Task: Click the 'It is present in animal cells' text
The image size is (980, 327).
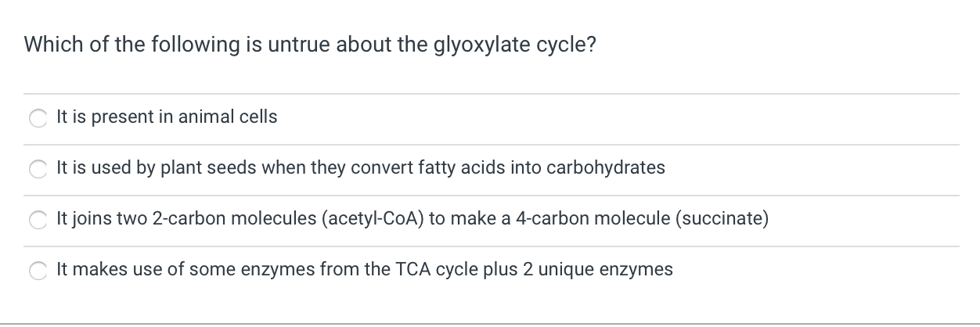Action: (x=167, y=117)
